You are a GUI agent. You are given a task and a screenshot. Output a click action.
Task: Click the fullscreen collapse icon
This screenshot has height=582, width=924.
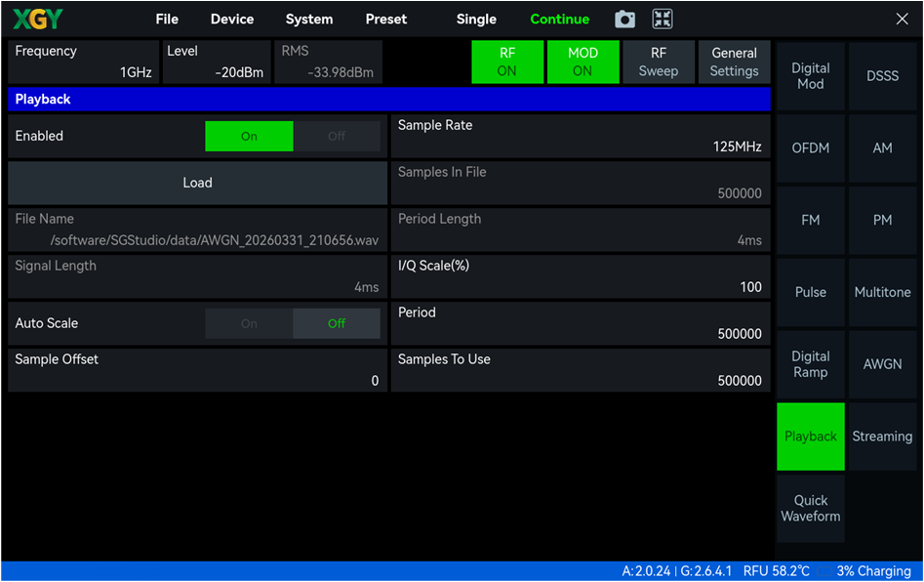[663, 19]
